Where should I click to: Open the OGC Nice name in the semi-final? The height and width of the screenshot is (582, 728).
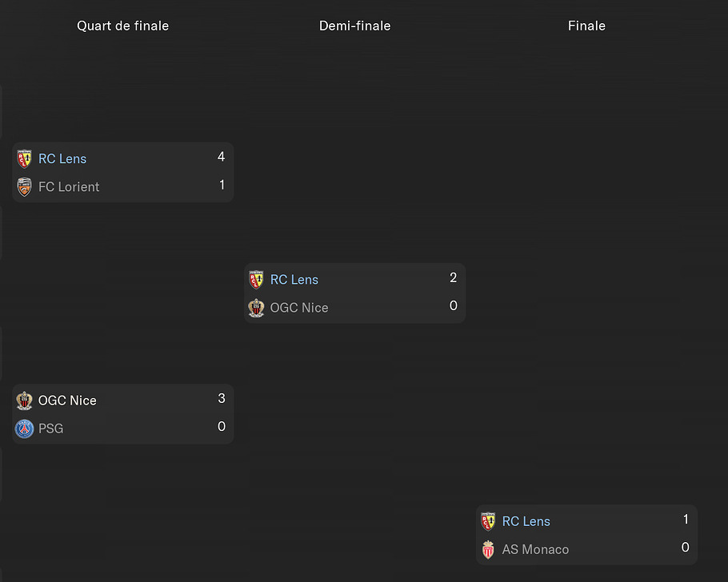click(298, 308)
